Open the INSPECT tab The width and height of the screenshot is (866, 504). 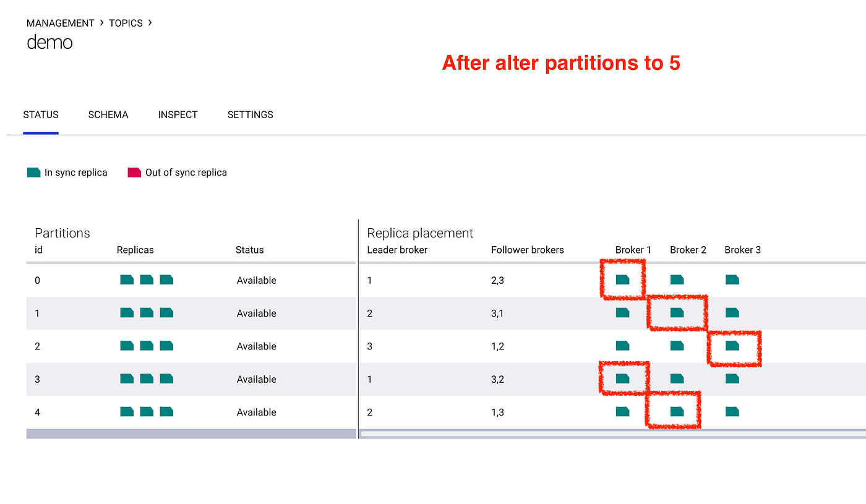tap(178, 114)
